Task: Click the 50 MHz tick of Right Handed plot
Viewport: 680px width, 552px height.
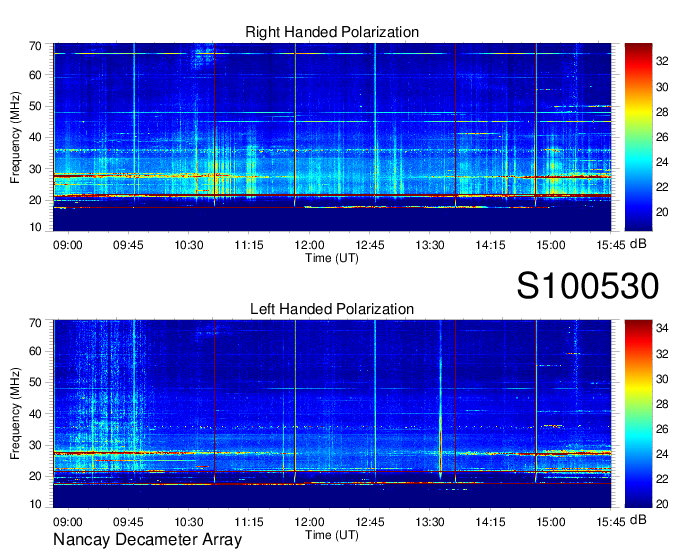Action: [35, 106]
